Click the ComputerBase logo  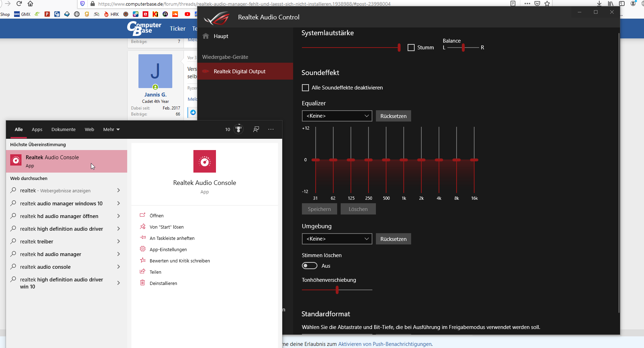tap(144, 29)
